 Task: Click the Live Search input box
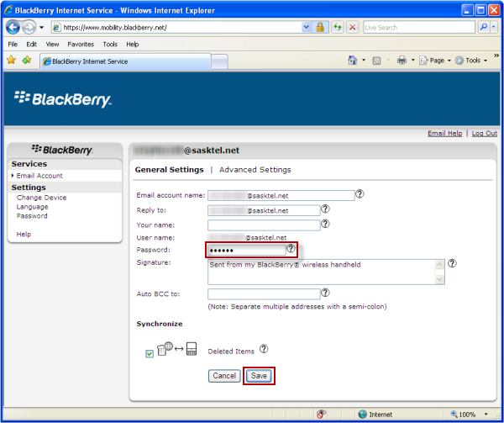[x=419, y=28]
